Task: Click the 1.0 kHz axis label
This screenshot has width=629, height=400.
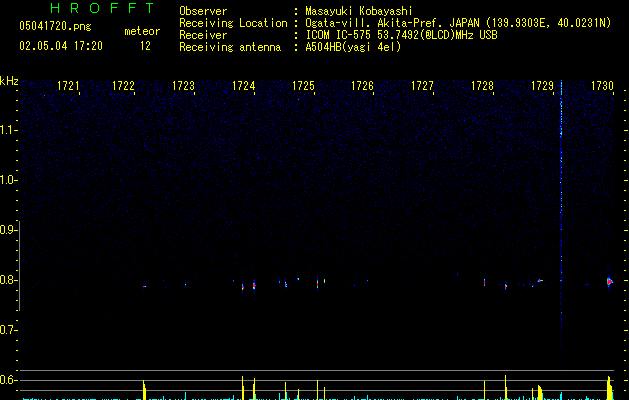Action: click(x=7, y=180)
